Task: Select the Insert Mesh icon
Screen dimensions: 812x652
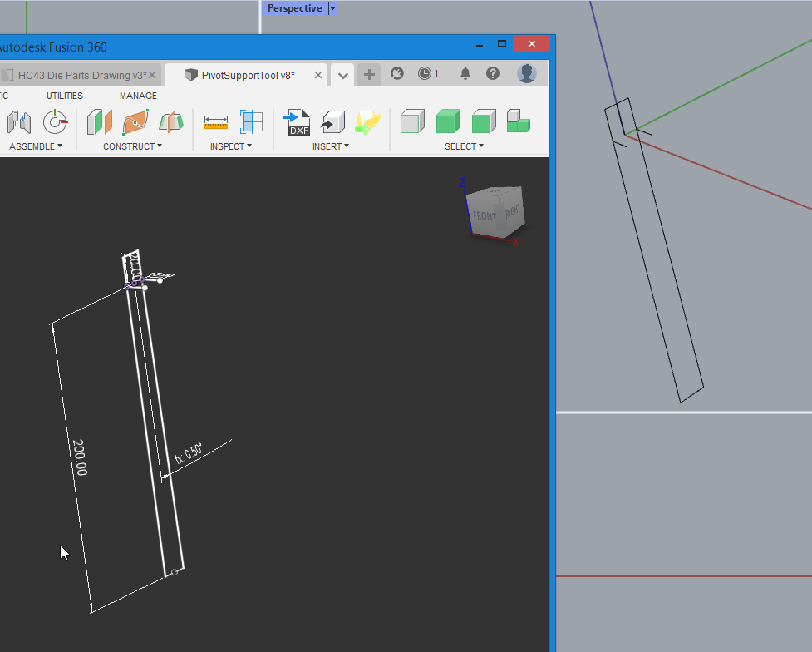Action: tap(332, 121)
